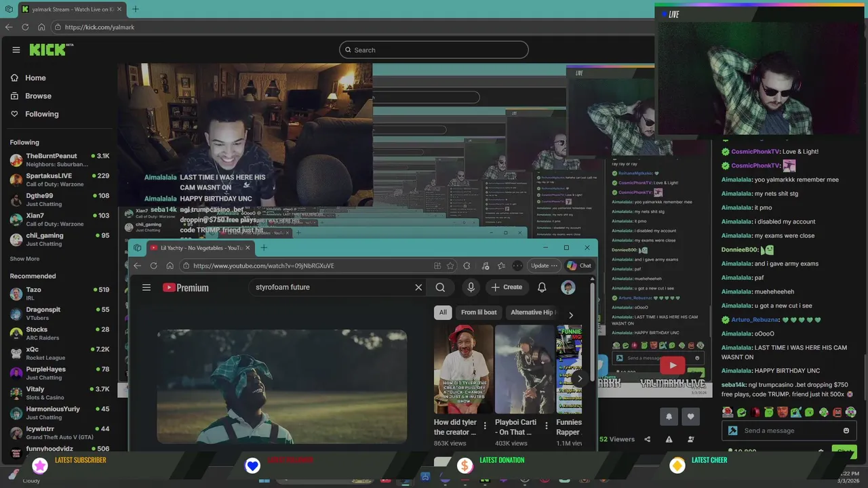Click home icon in Kick browser toolbar

click(x=41, y=27)
